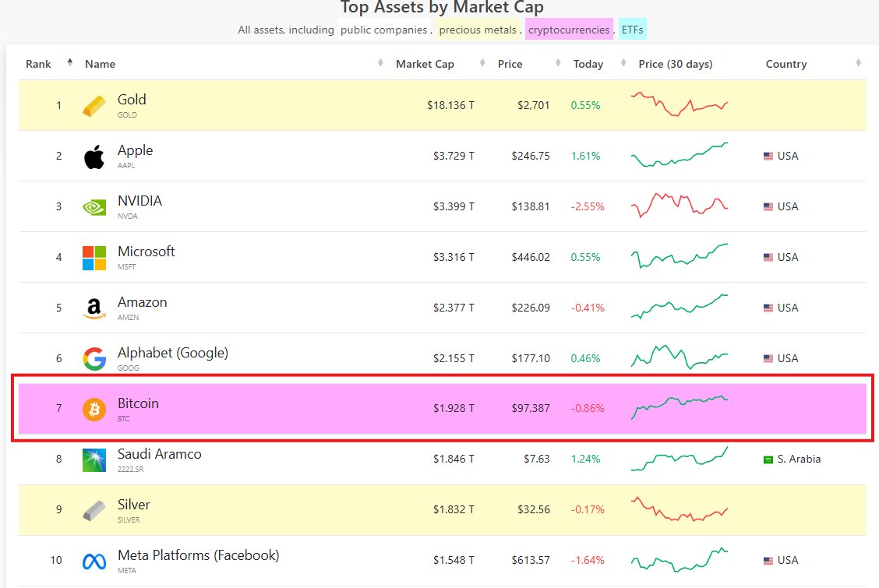
Task: Sort by Market Cap using sort arrows
Action: 482,63
